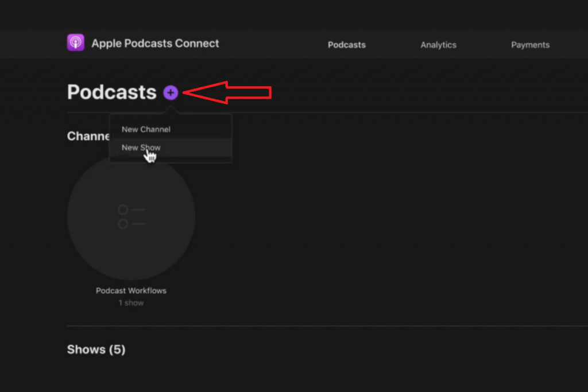
Task: Click the Shows (5) section heading
Action: point(96,350)
